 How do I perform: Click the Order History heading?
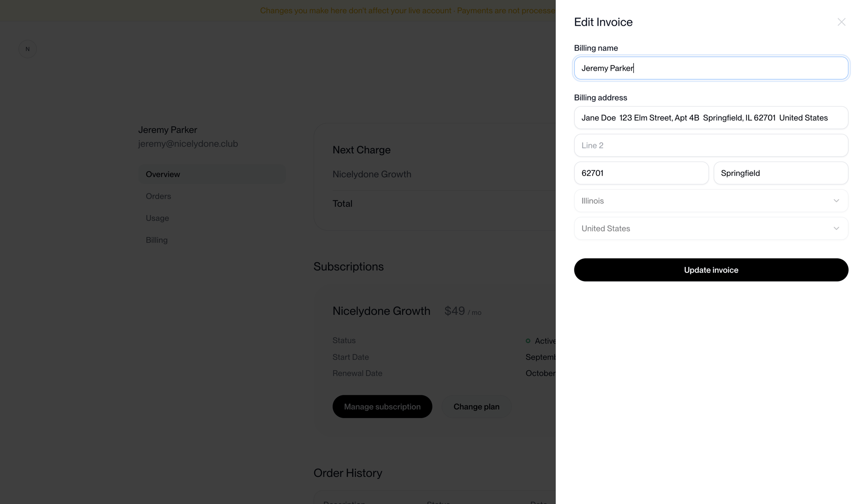tap(348, 473)
